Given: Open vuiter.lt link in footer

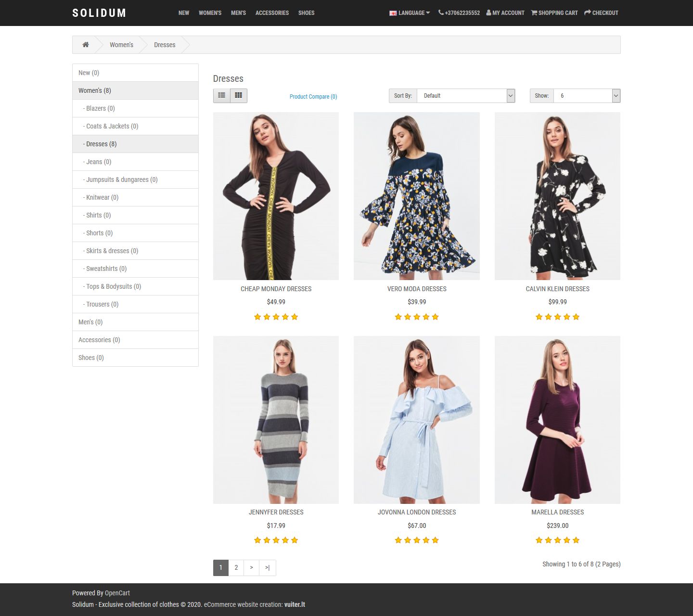Looking at the screenshot, I should click(x=295, y=604).
